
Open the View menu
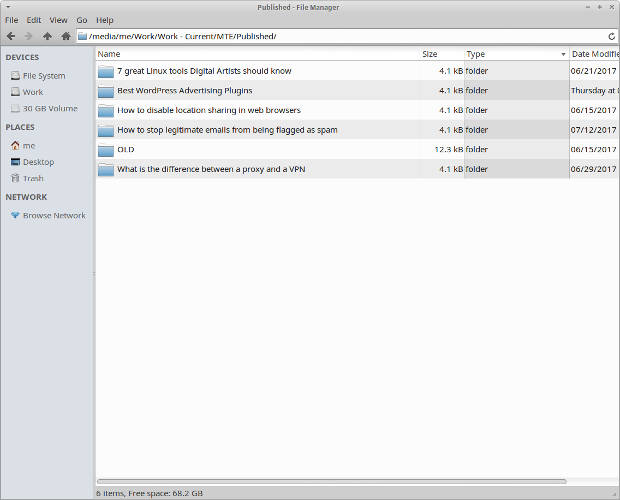(x=58, y=20)
